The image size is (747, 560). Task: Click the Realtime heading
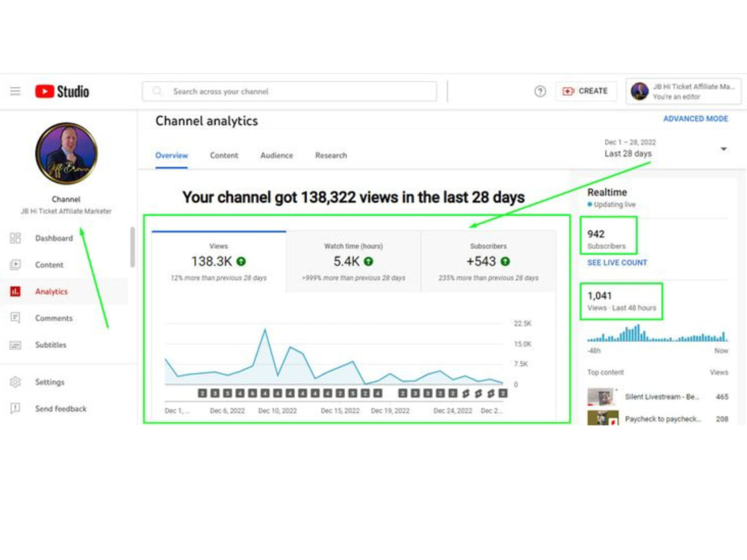pyautogui.click(x=607, y=193)
